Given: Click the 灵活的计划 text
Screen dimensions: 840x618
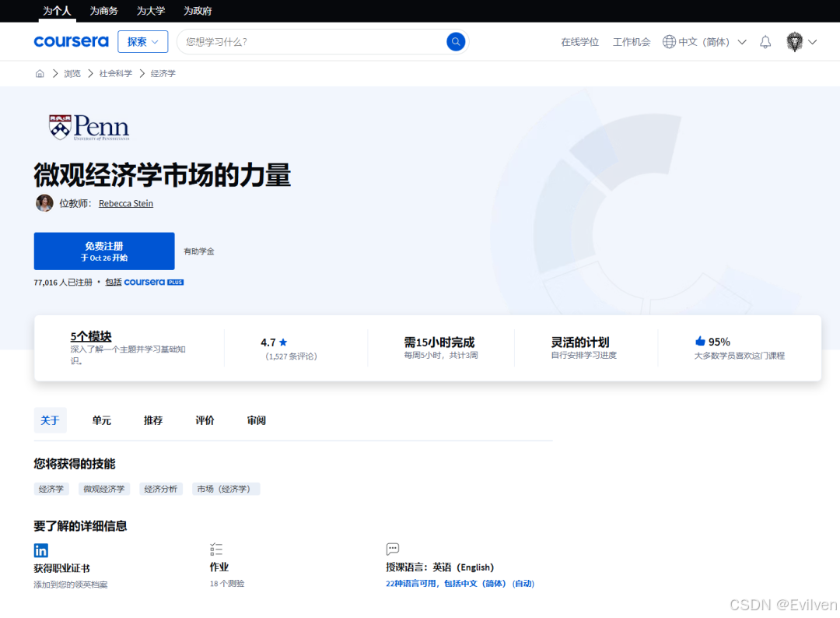Looking at the screenshot, I should [579, 342].
